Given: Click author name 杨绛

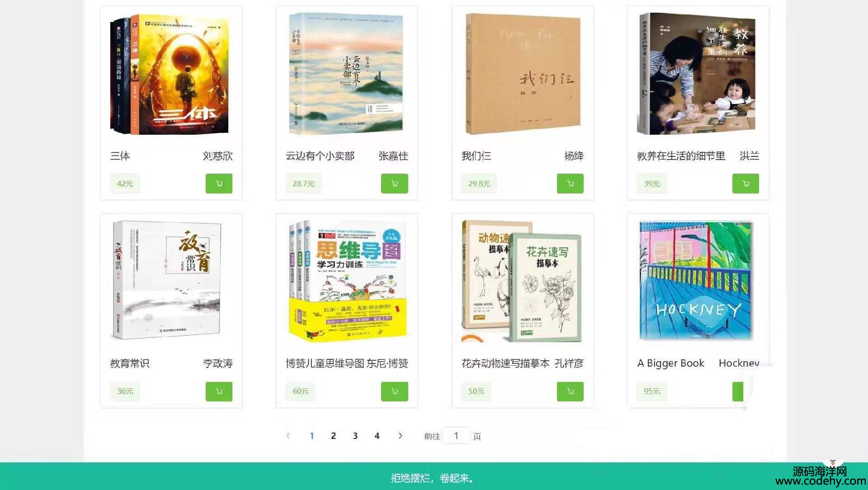Looking at the screenshot, I should point(574,156).
